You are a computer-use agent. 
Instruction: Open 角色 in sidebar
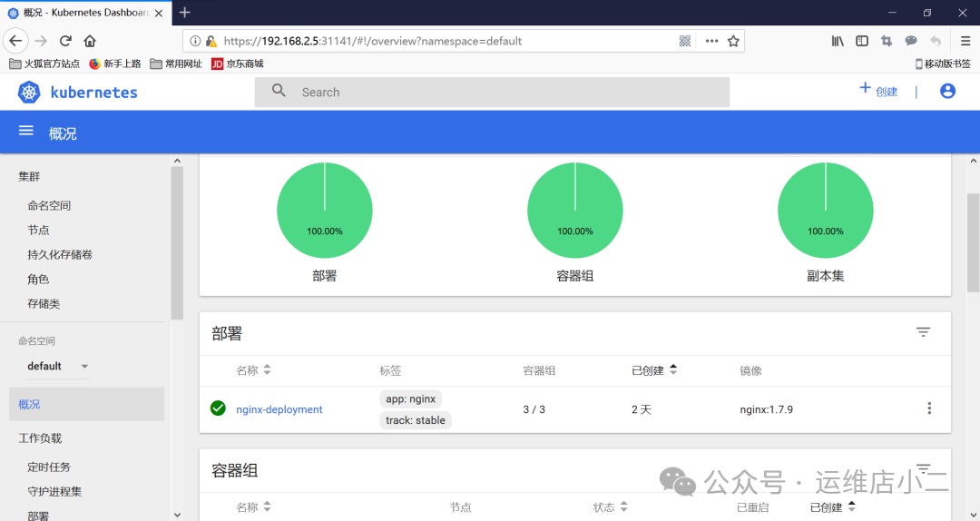(38, 279)
